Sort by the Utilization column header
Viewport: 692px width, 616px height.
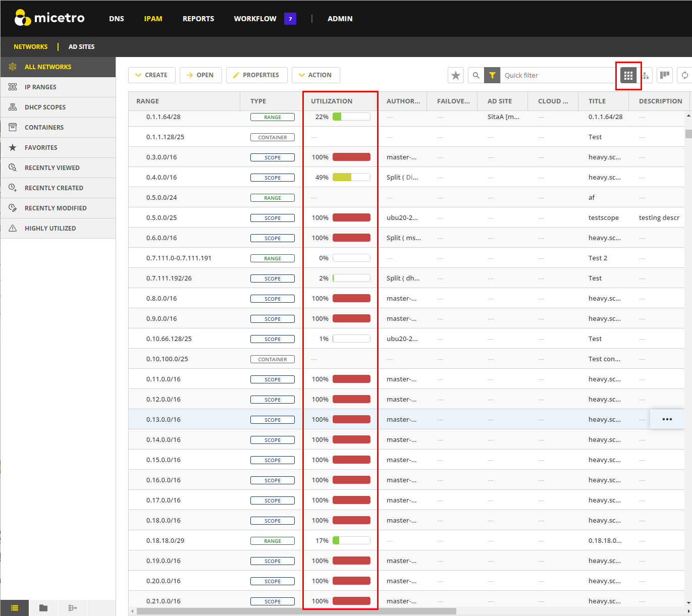coord(332,101)
